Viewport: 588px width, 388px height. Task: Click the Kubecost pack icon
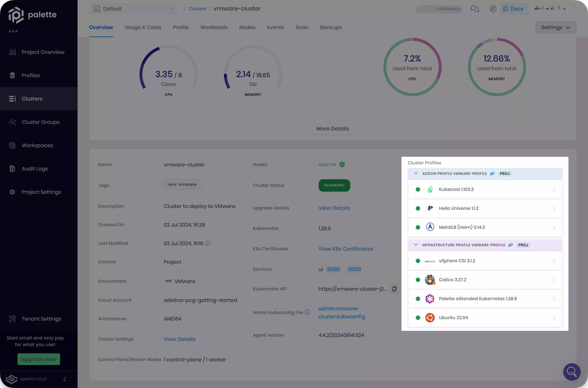(x=430, y=190)
